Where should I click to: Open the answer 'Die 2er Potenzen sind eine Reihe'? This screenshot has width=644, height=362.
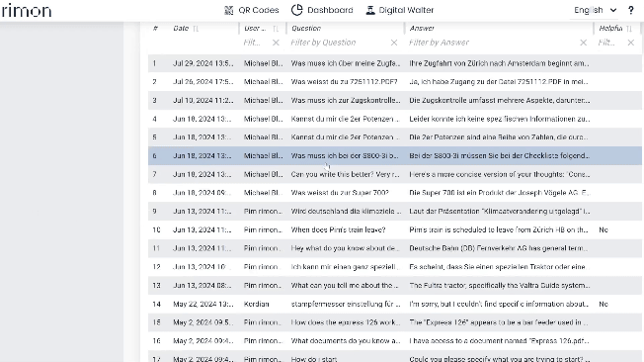click(x=499, y=136)
